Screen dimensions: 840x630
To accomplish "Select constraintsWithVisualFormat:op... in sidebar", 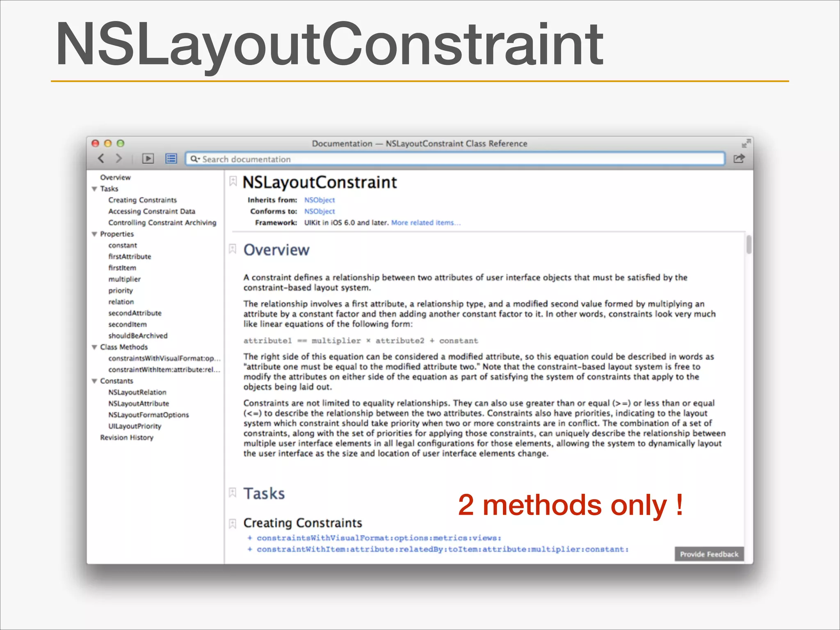I will [x=164, y=358].
